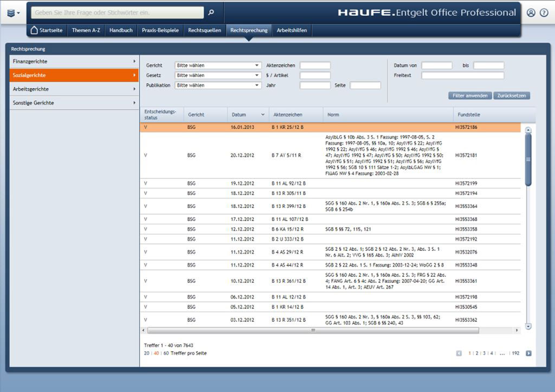Select row B 1 KR 14/12 B
This screenshot has width=555, height=392.
(331, 307)
